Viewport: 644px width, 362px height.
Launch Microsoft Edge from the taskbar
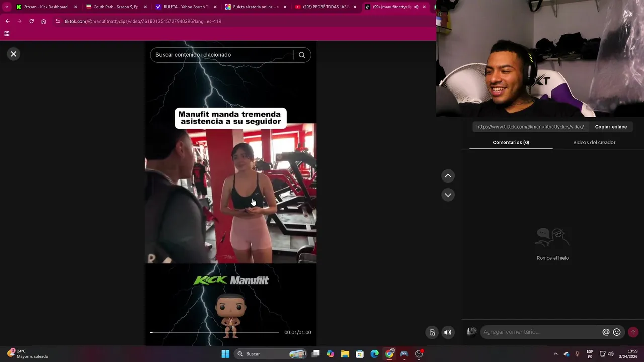[x=374, y=354]
